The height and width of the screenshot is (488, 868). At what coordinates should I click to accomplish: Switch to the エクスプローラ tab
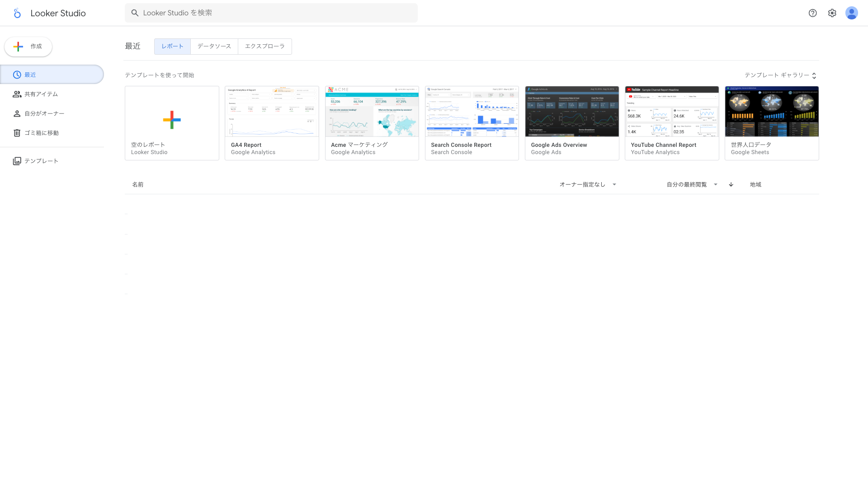[264, 47]
